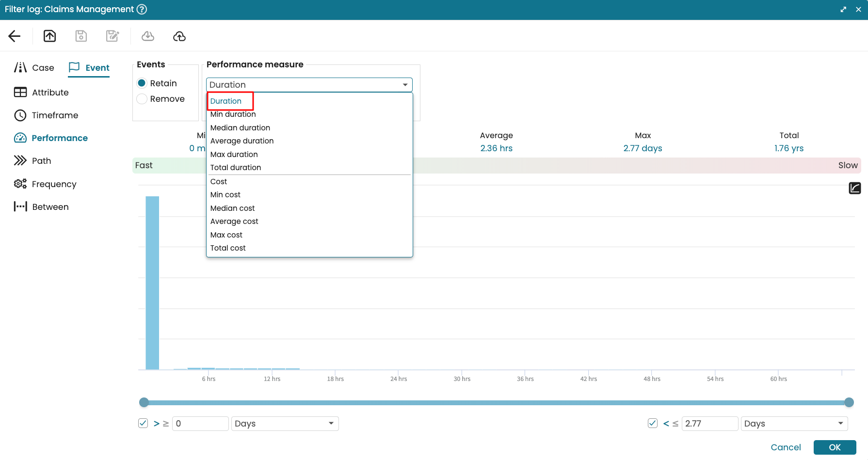This screenshot has width=868, height=460.
Task: Uncheck the upper bound checkbox
Action: [653, 423]
